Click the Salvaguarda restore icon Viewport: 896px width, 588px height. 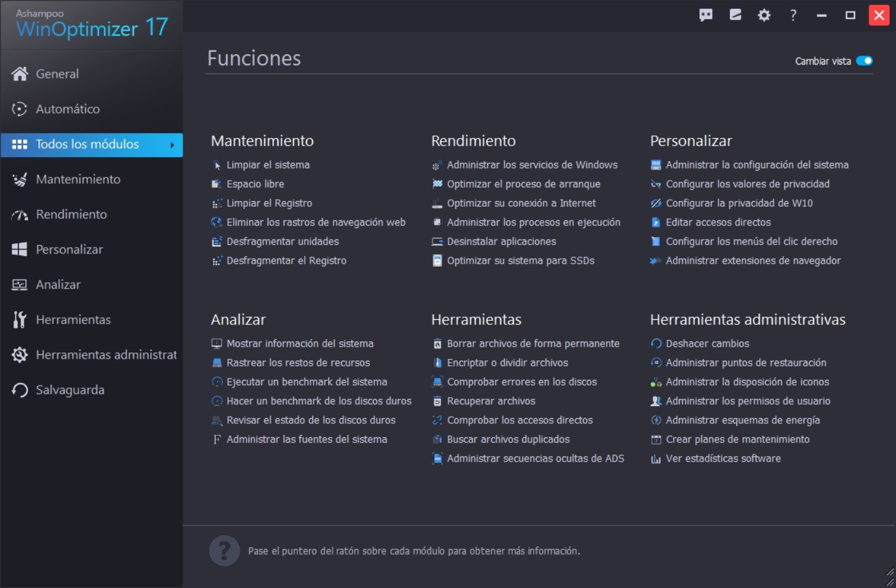point(20,389)
